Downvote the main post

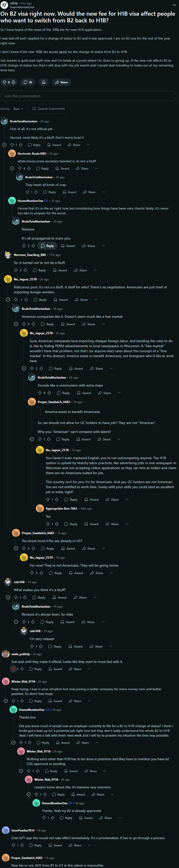(13, 82)
